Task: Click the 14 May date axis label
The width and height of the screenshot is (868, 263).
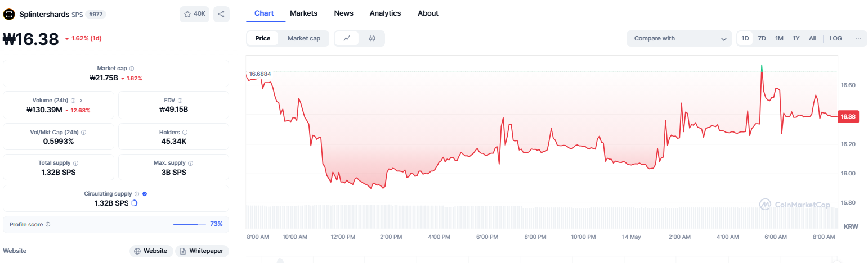Action: (632, 237)
